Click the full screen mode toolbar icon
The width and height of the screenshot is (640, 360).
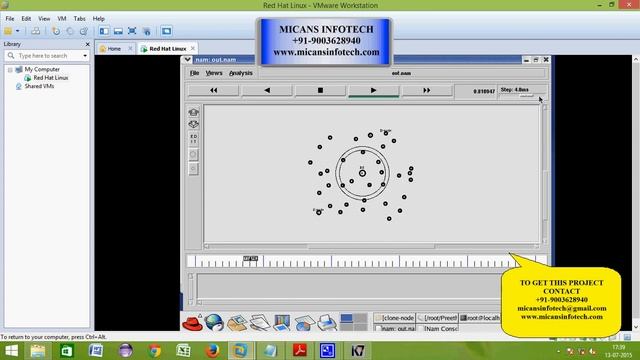pos(132,31)
